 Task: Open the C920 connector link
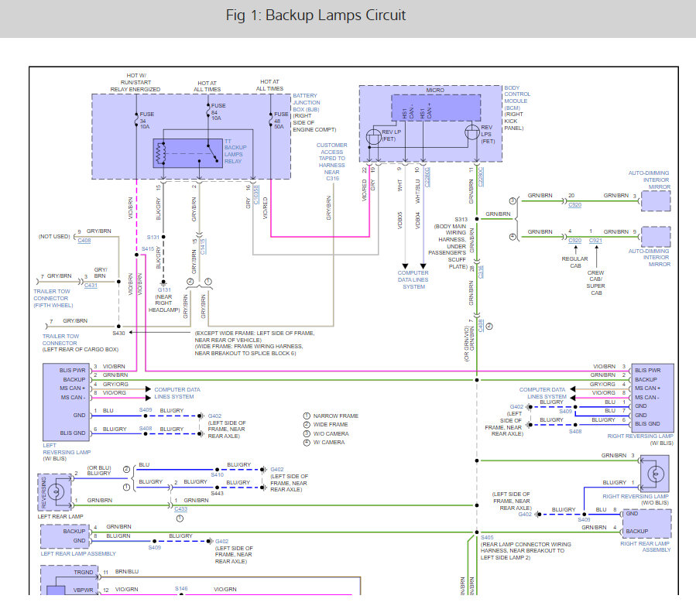coord(574,204)
